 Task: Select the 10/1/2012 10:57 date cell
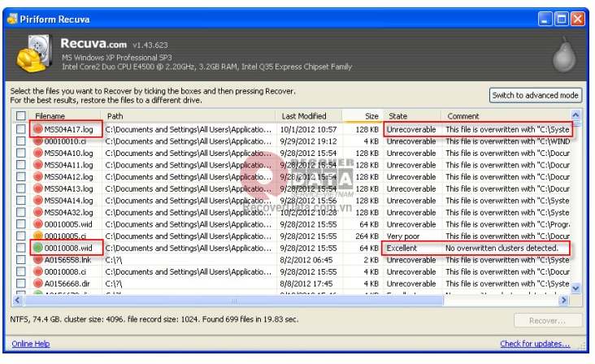(308, 129)
